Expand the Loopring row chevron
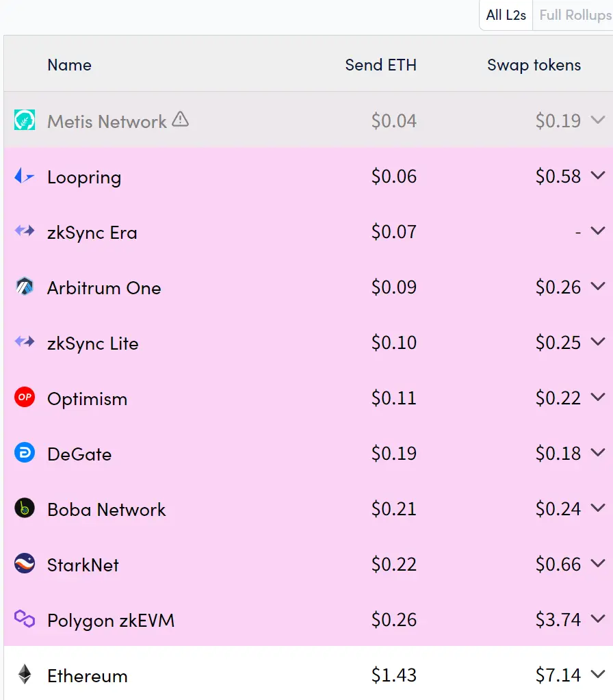This screenshot has height=700, width=613. [x=597, y=176]
